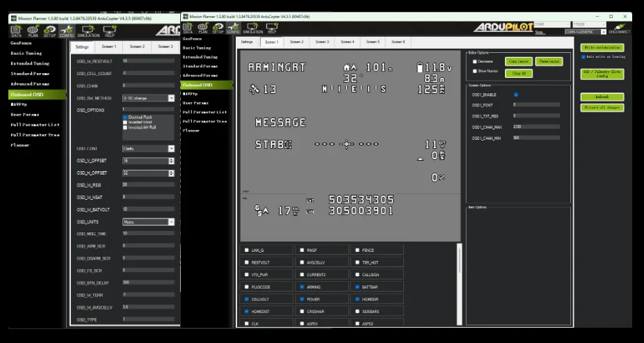Open the DATA view in the right window

[x=188, y=28]
